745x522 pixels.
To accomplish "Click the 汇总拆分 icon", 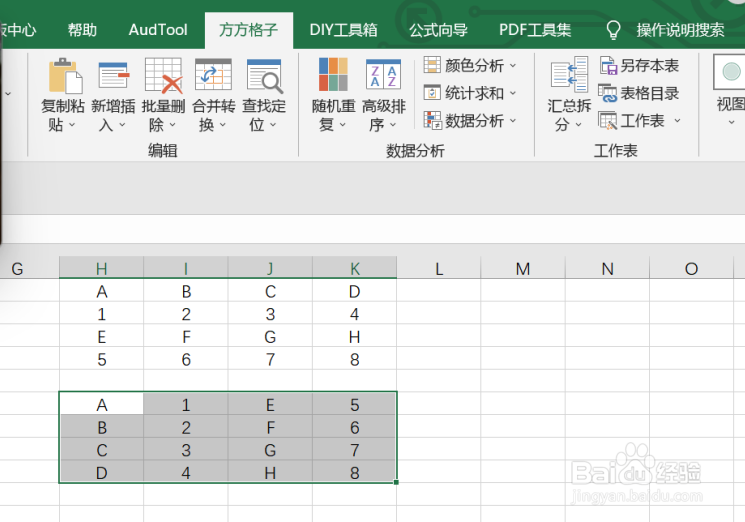I will 569,74.
